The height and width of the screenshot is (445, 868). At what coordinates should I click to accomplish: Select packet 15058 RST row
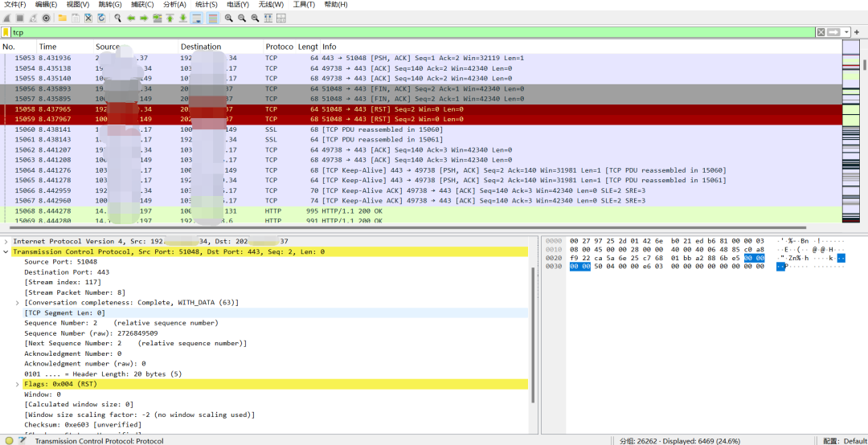point(420,109)
